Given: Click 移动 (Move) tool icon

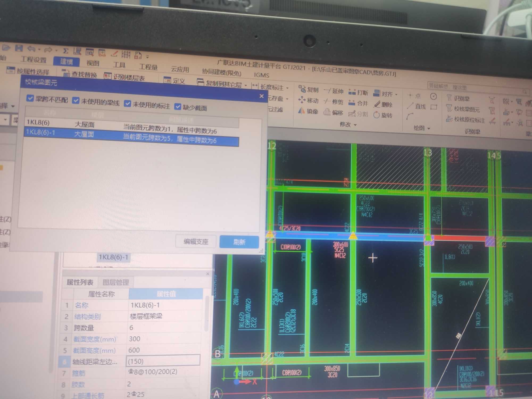Looking at the screenshot, I should point(309,100).
